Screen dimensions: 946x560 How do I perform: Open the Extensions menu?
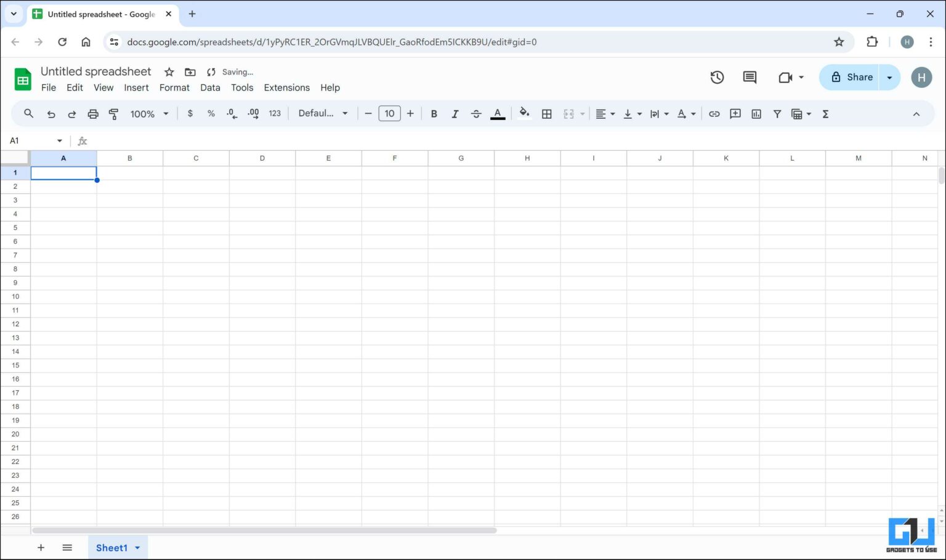[286, 87]
